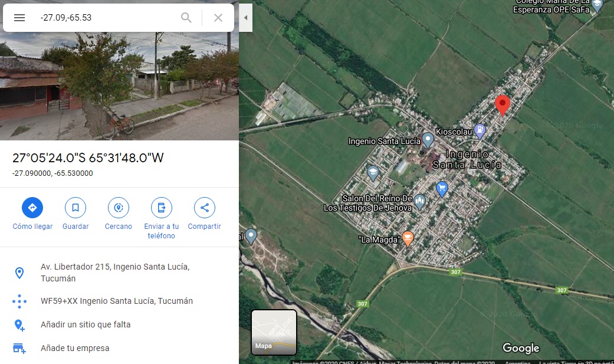614x364 pixels.
Task: Save the place with Guardar icon
Action: [x=75, y=208]
